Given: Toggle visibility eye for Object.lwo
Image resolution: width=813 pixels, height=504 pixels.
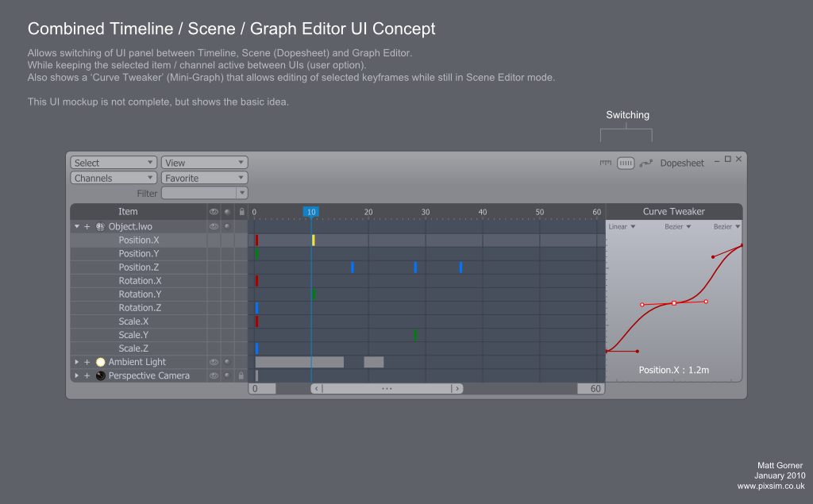Looking at the screenshot, I should click(213, 226).
